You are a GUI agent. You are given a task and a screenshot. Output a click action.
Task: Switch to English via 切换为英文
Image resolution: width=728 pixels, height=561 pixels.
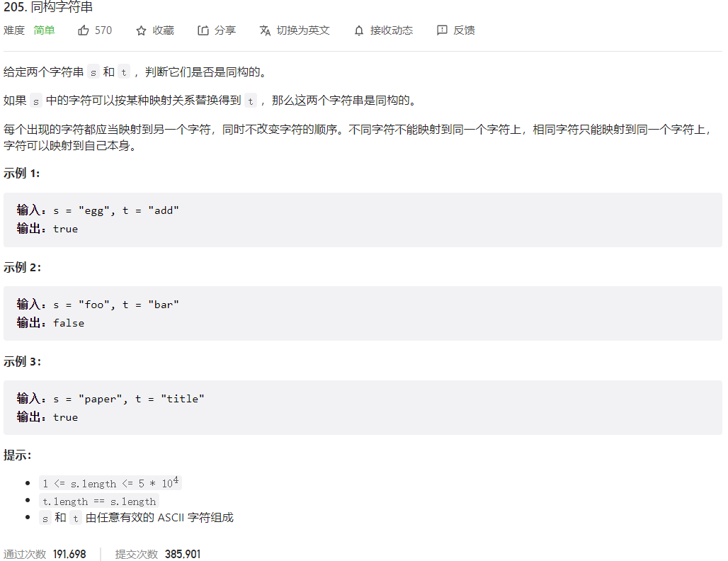[x=303, y=30]
